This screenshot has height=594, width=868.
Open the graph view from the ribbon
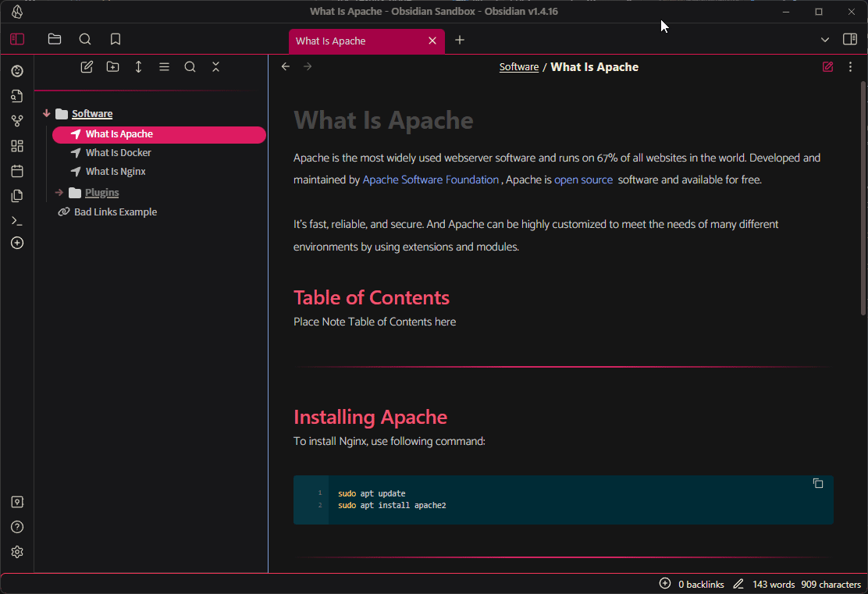(x=17, y=121)
